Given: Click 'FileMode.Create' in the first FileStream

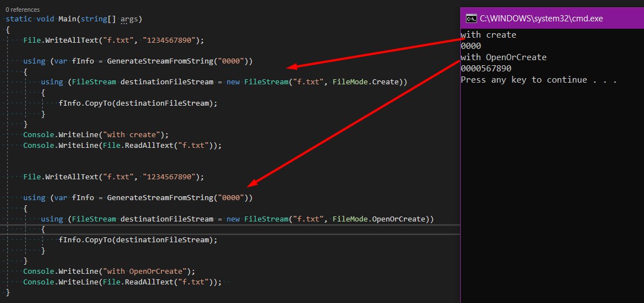Looking at the screenshot, I should tap(366, 82).
